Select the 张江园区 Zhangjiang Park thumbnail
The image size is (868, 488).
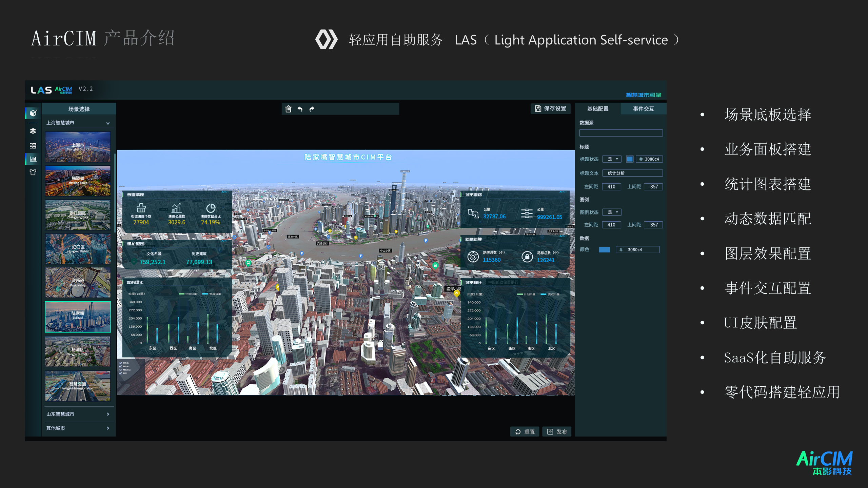click(78, 215)
